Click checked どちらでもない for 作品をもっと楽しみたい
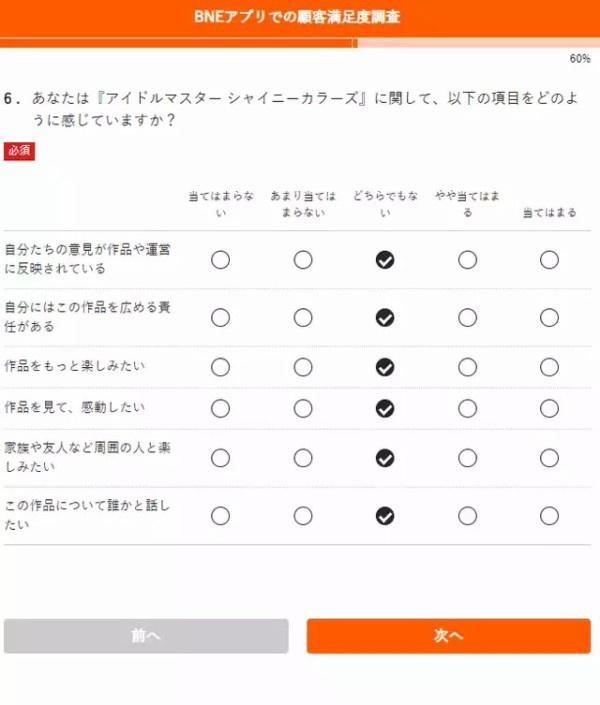600x705 pixels. [385, 367]
